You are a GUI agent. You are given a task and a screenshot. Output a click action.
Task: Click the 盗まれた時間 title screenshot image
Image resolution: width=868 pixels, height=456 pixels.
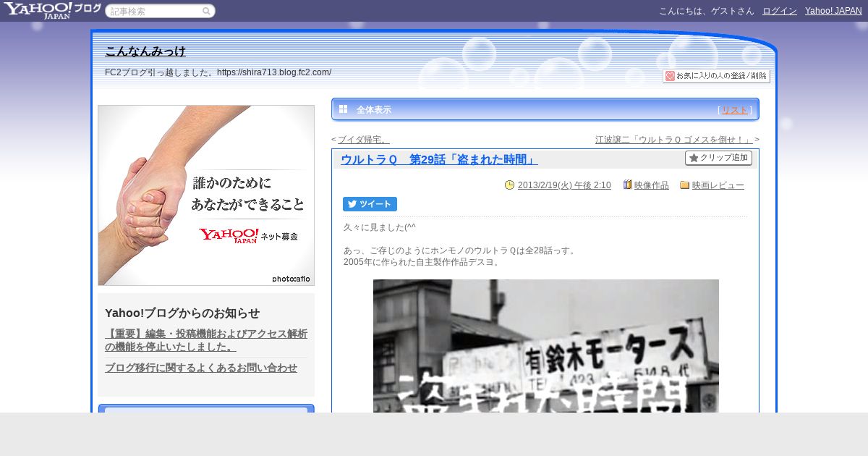point(546,346)
